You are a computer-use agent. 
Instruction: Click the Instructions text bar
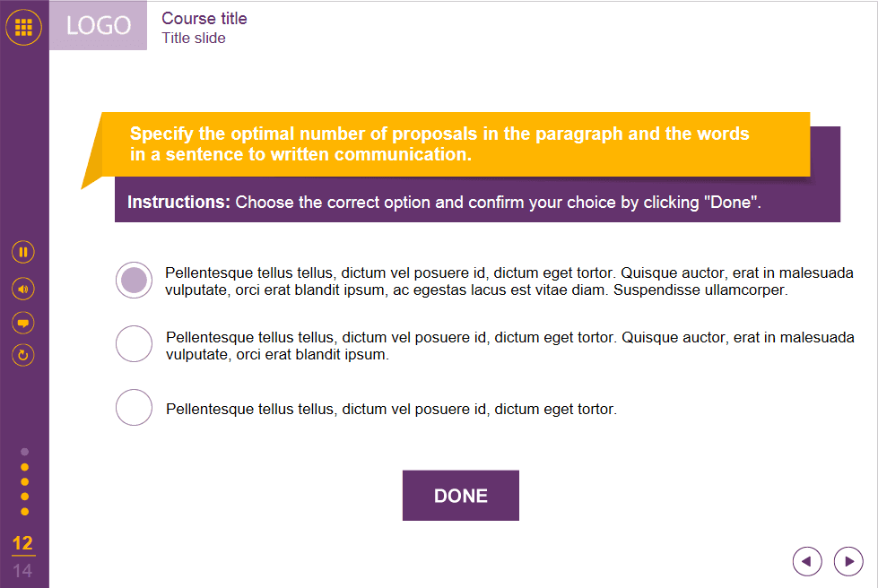pos(477,203)
